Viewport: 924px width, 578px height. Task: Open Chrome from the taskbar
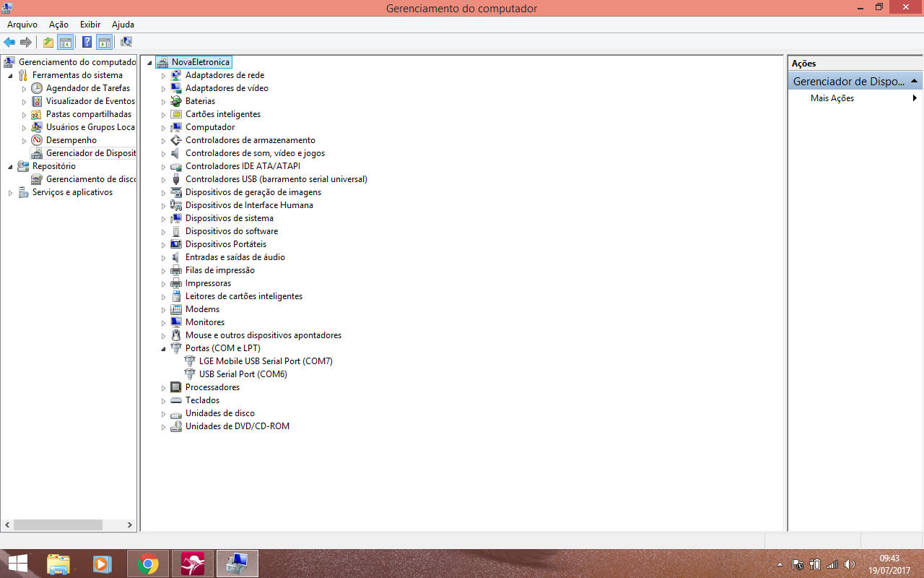coord(148,564)
